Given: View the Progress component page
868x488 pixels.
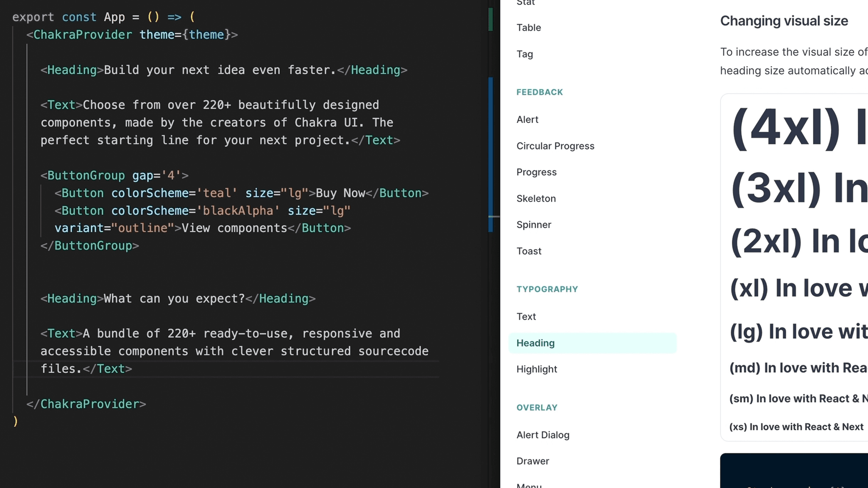Looking at the screenshot, I should (536, 172).
